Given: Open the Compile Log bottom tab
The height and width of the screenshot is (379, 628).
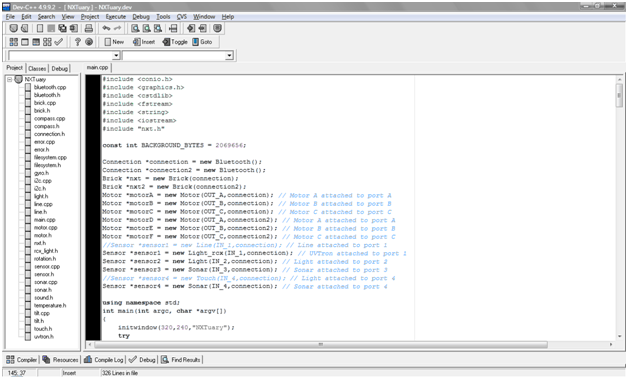Looking at the screenshot, I should (104, 360).
